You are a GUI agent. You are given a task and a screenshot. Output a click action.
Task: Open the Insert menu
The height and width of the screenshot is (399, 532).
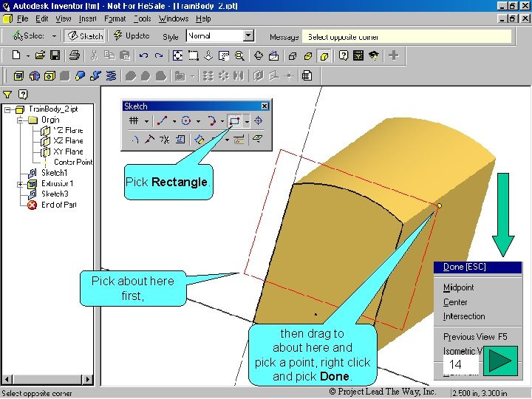(x=87, y=18)
